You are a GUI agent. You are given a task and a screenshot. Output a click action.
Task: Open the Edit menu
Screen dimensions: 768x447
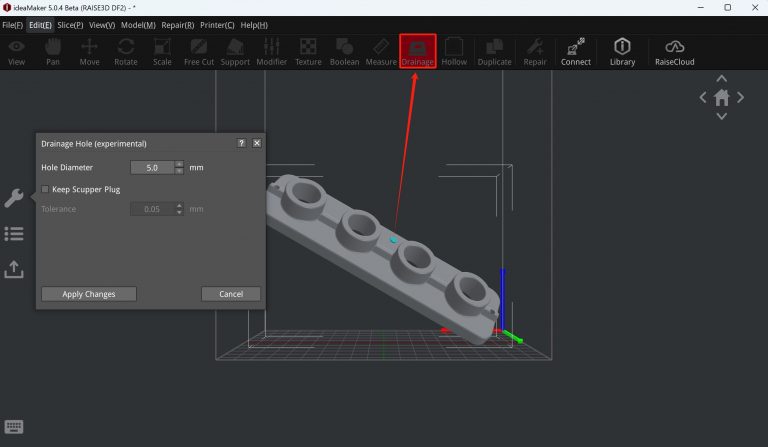pyautogui.click(x=40, y=25)
